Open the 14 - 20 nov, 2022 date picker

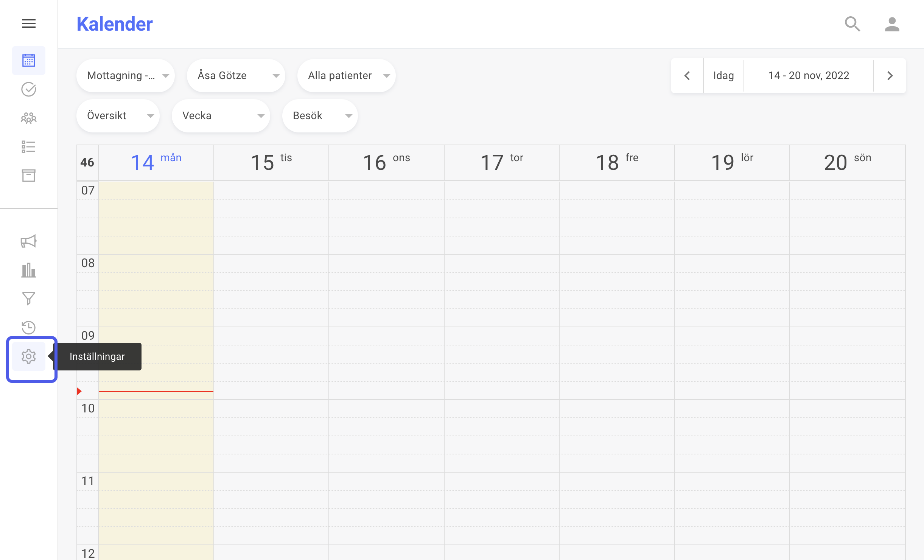tap(809, 76)
